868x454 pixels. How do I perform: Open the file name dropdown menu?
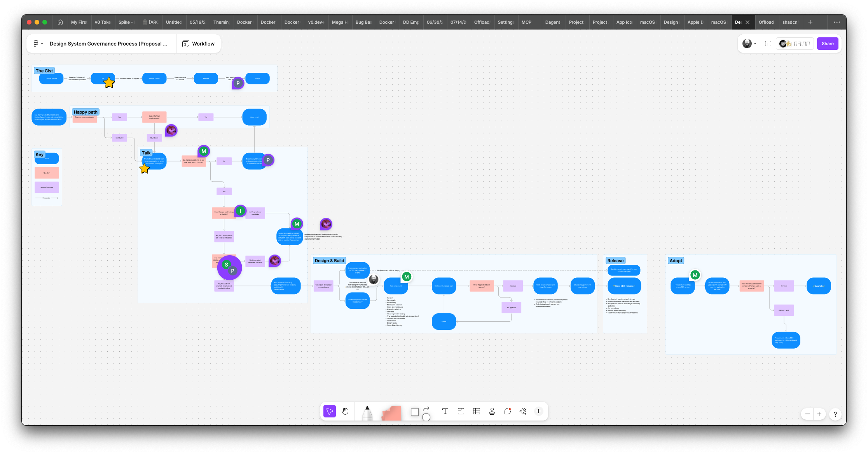click(42, 44)
